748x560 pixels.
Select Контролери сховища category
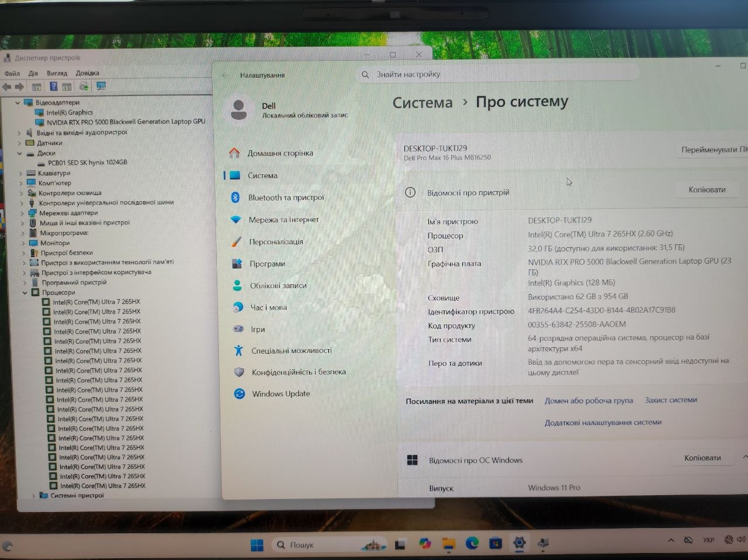[x=70, y=193]
